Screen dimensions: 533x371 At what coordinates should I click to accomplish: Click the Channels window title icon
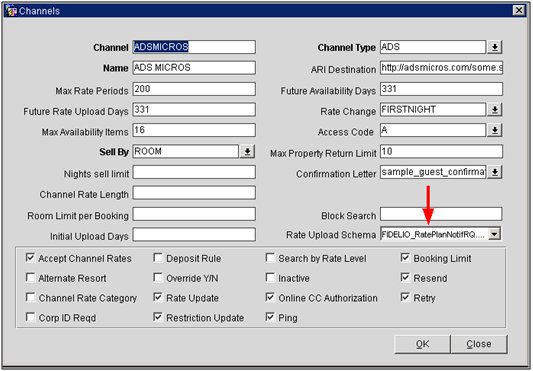[11, 11]
